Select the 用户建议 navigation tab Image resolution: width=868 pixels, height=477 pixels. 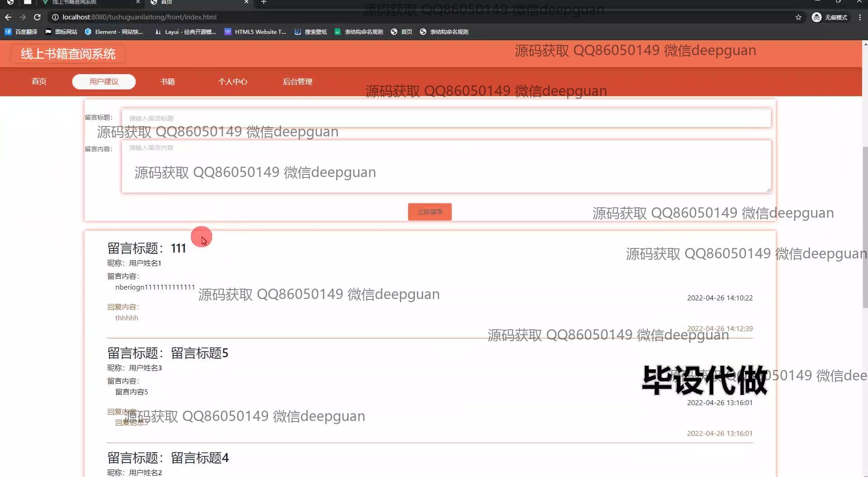pyautogui.click(x=104, y=81)
